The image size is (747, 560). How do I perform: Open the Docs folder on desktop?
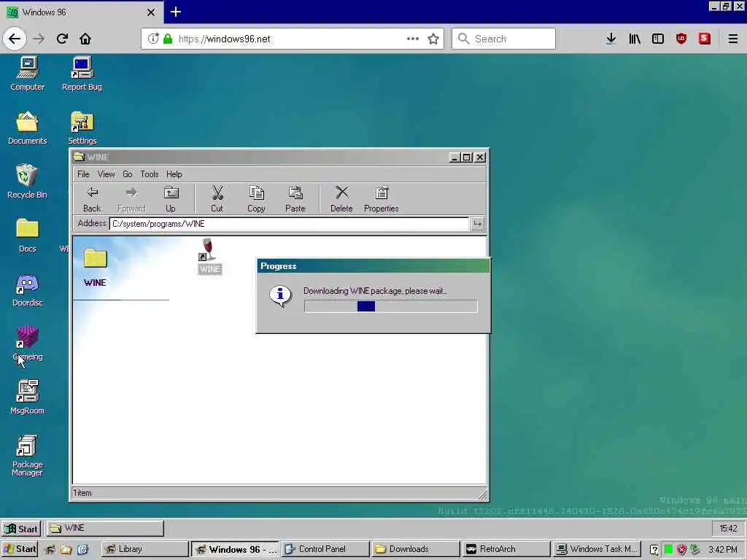coord(28,236)
